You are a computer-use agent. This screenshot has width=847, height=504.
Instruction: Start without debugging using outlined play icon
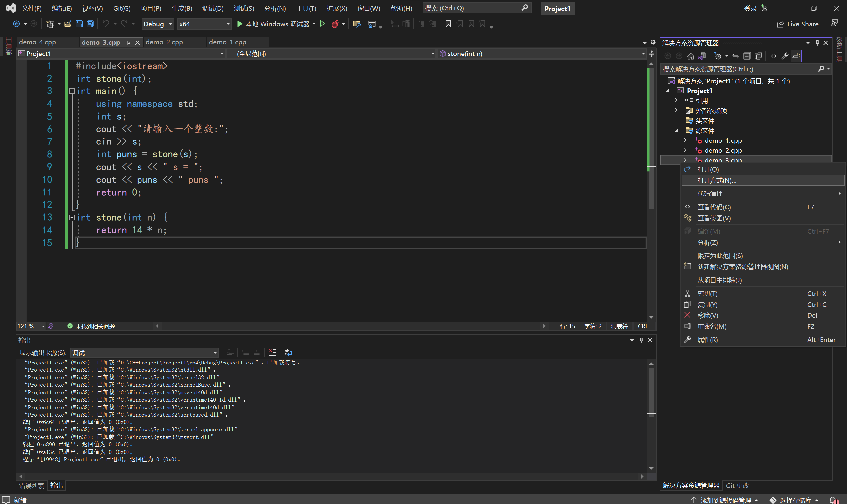coord(323,24)
